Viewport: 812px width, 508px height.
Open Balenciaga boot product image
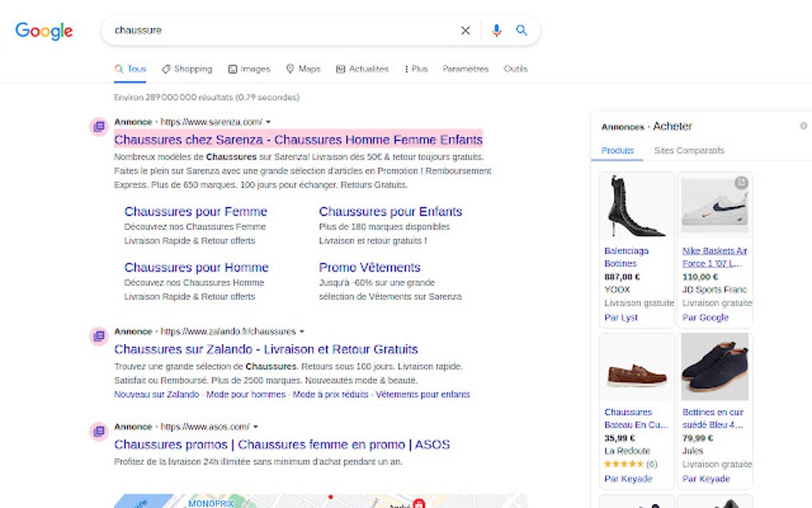pyautogui.click(x=636, y=206)
